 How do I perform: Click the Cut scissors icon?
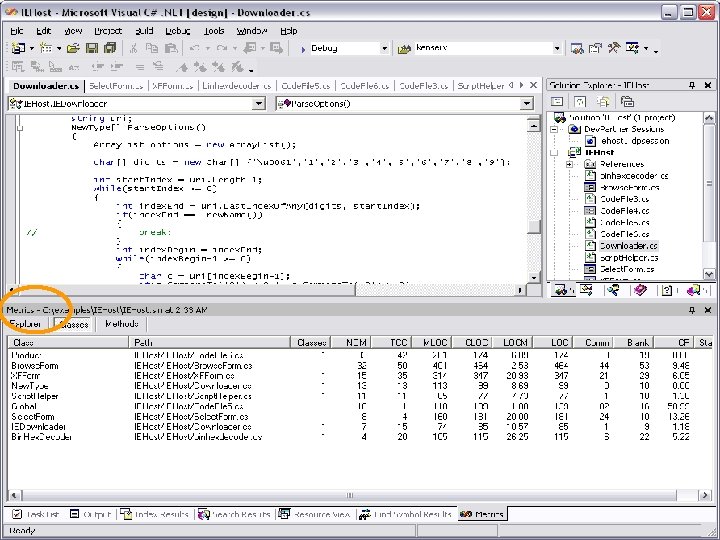tap(133, 48)
